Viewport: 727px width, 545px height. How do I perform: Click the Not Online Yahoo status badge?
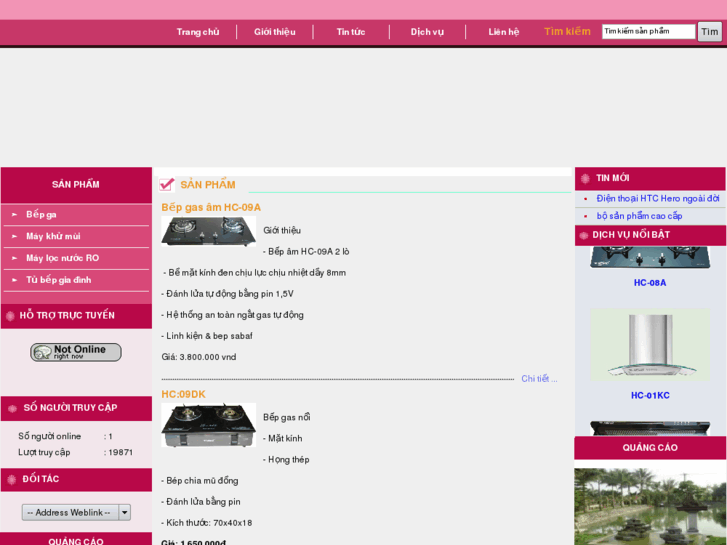(x=76, y=352)
